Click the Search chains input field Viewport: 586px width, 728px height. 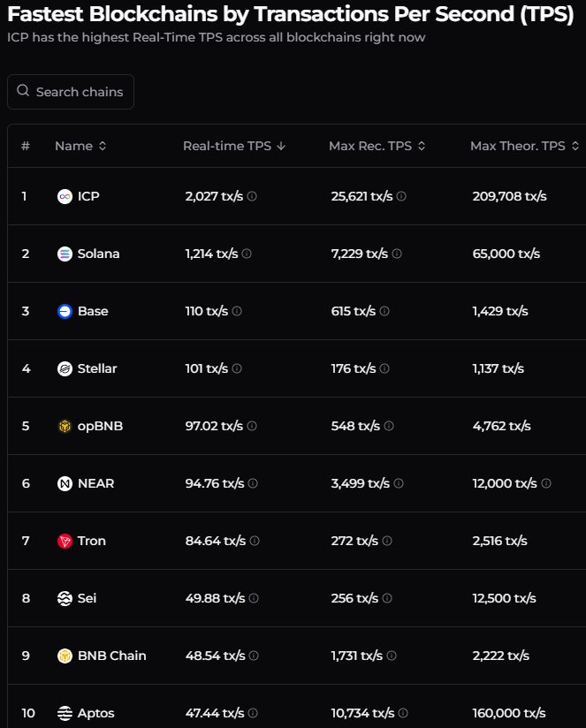(x=71, y=92)
